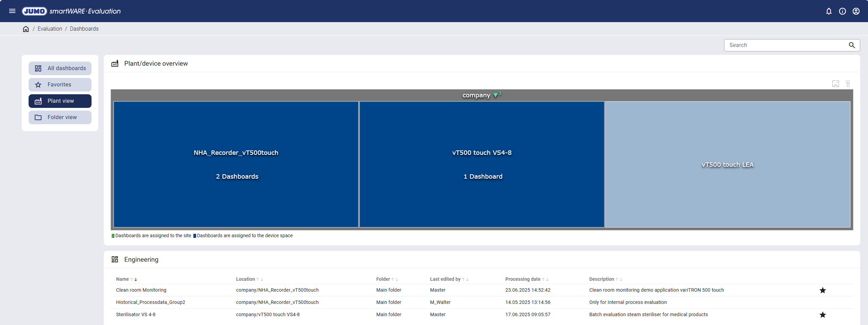868x325 pixels.
Task: Click the search magnifier icon
Action: (x=852, y=45)
